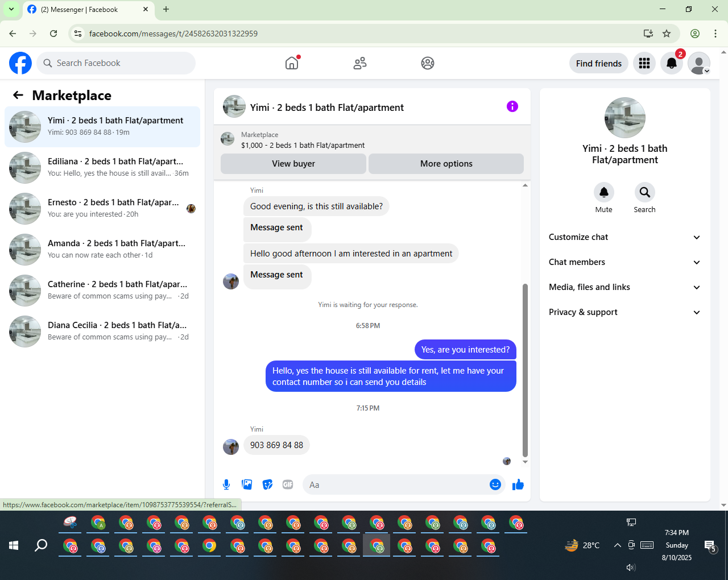Click the View buyer button
The width and height of the screenshot is (728, 580).
click(x=293, y=164)
